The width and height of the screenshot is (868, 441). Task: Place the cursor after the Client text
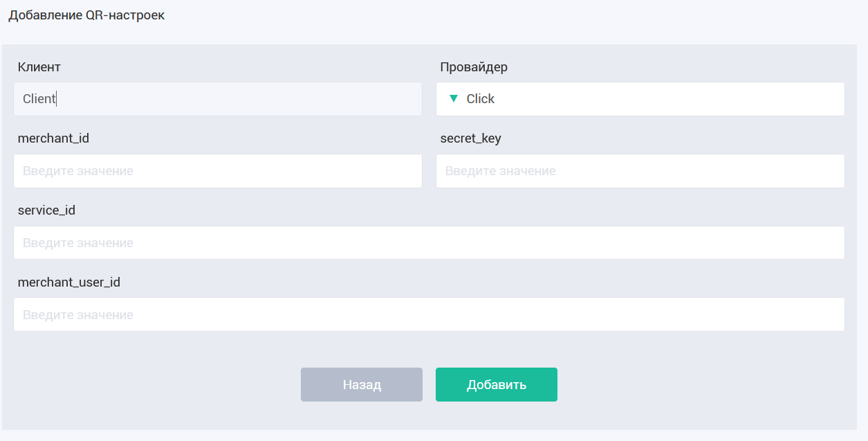(x=56, y=99)
